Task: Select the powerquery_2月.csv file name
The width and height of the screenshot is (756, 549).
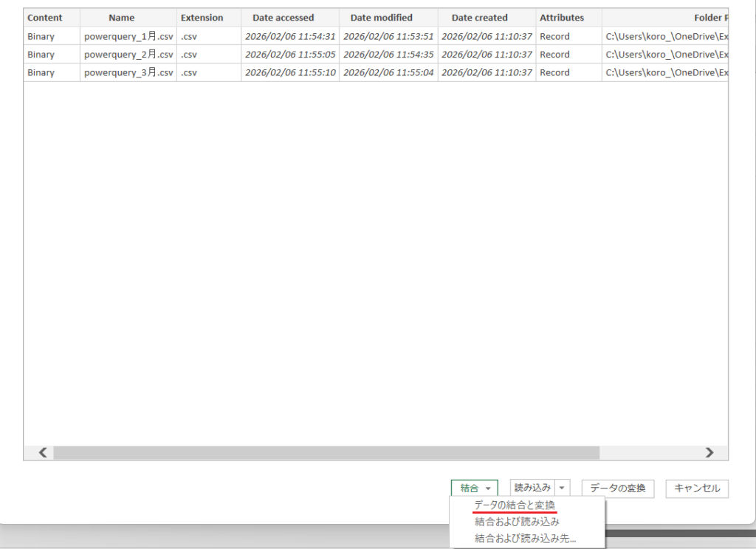Action: (x=128, y=54)
